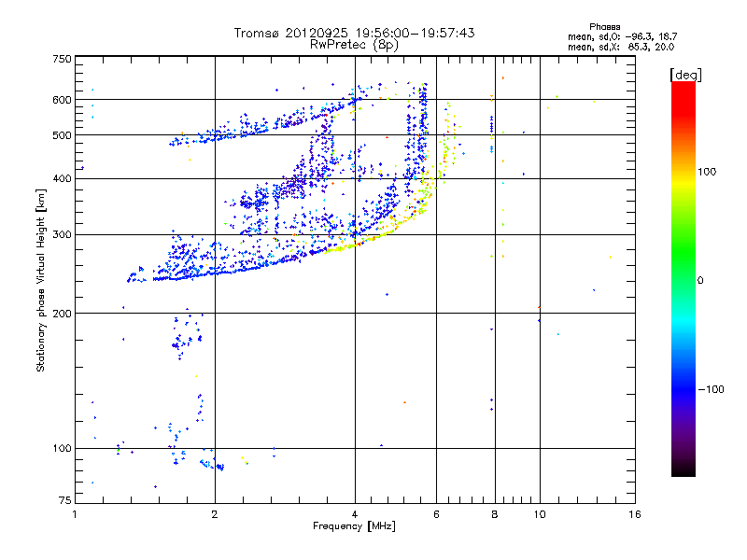Click the 'Frequency [MHz]' x-axis title
This screenshot has height=560, width=747.
[354, 526]
